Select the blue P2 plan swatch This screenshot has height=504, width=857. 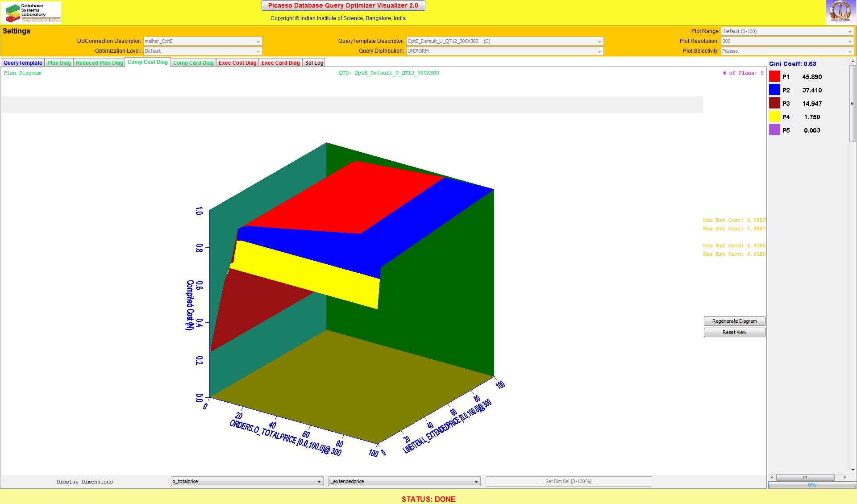click(x=774, y=90)
